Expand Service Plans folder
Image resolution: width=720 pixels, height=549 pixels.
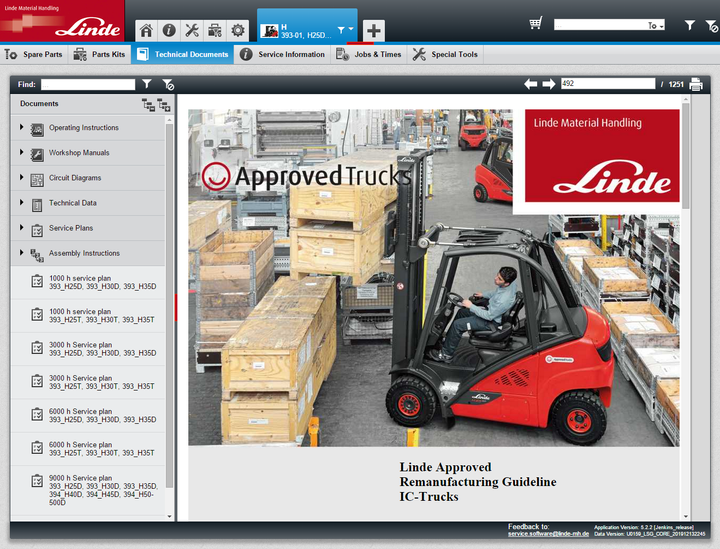[21, 227]
